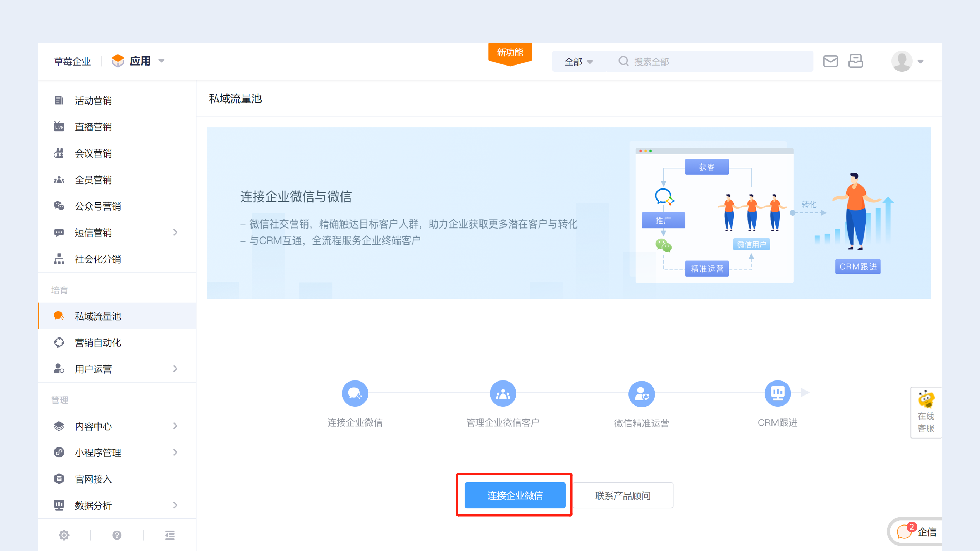Select 活动营销 in the sidebar

click(x=117, y=100)
